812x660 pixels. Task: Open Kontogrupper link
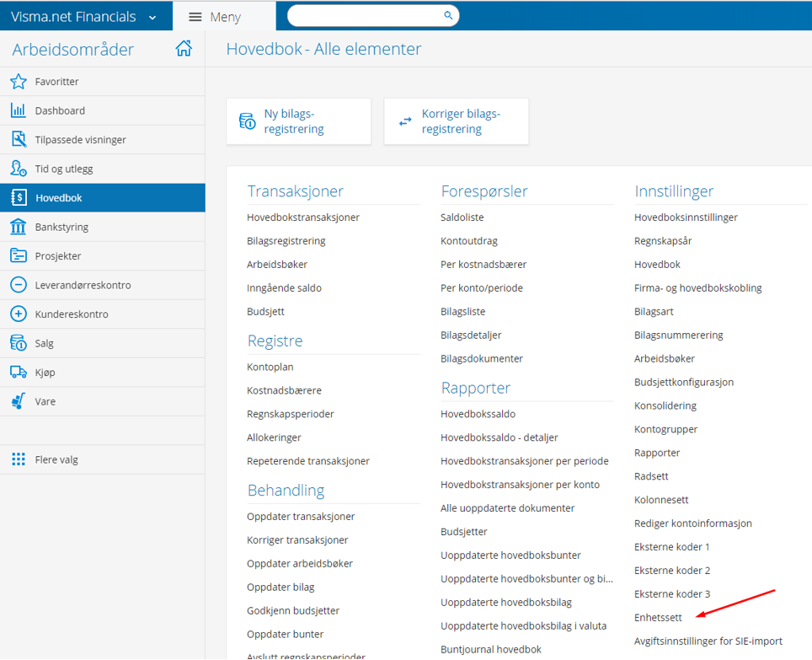click(665, 430)
